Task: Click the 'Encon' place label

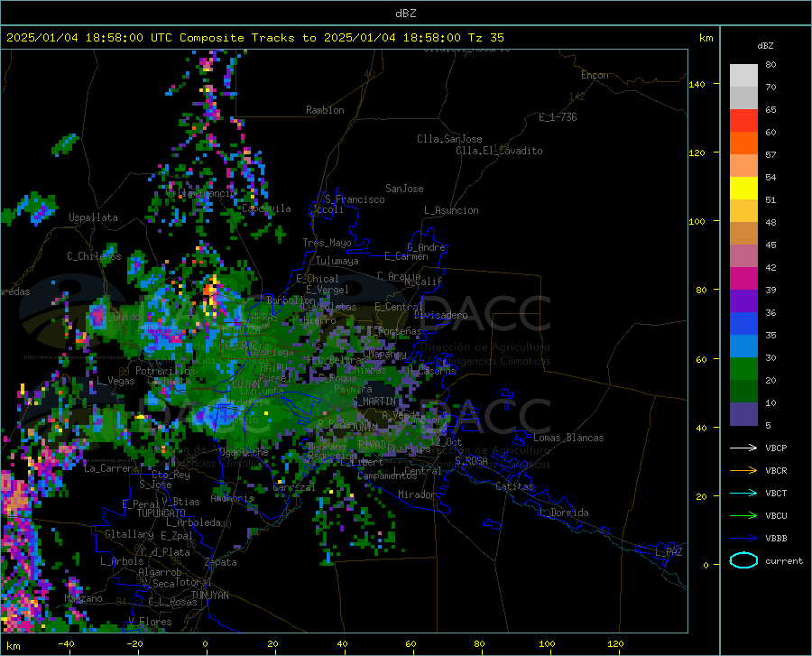Action: [595, 75]
